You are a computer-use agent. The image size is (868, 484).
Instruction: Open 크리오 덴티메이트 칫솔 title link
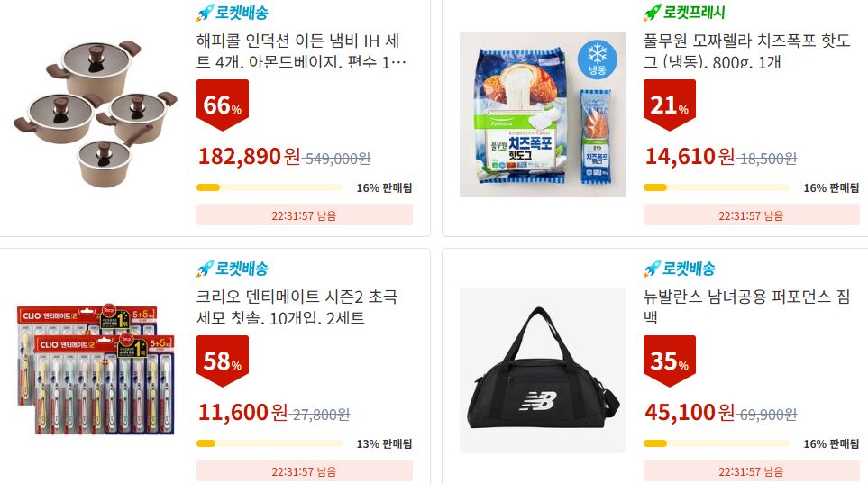297,306
